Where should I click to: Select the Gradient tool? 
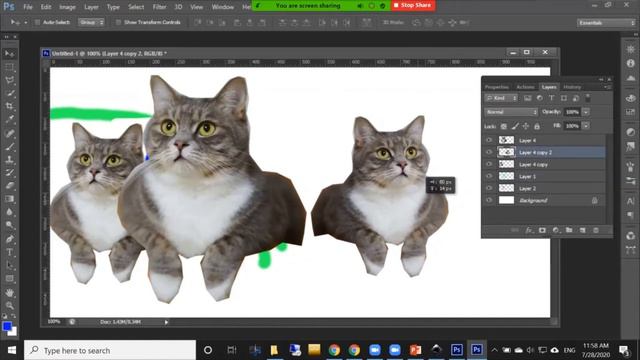pos(9,199)
